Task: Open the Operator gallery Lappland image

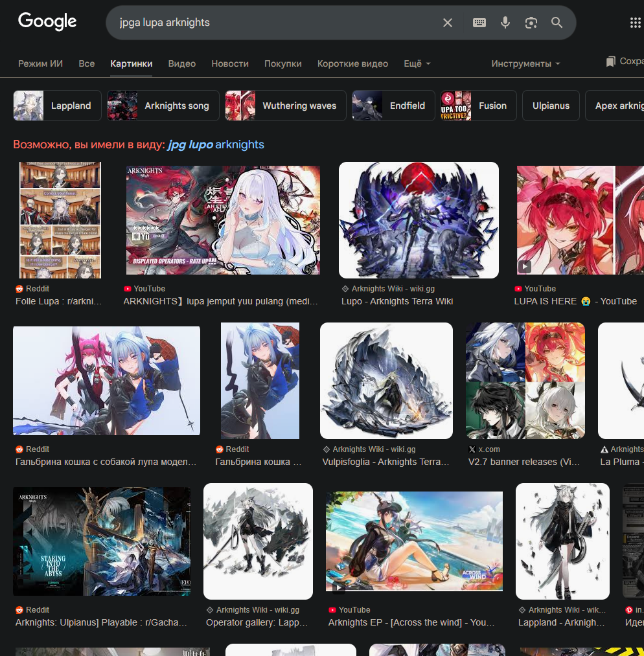Action: 258,541
